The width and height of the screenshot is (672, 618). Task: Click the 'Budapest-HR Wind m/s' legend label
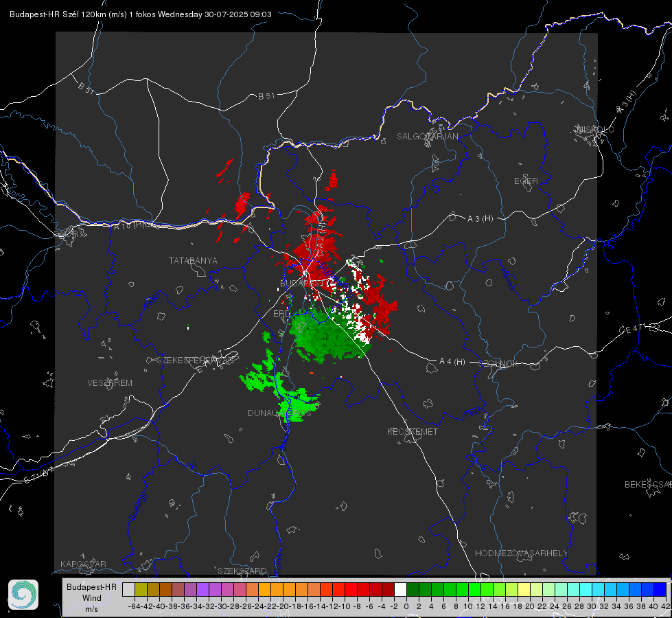pyautogui.click(x=92, y=597)
